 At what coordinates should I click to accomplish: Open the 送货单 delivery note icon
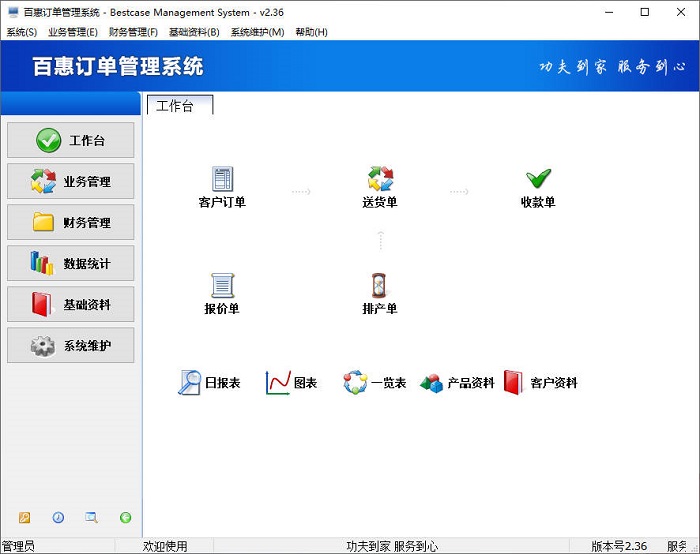coord(380,179)
